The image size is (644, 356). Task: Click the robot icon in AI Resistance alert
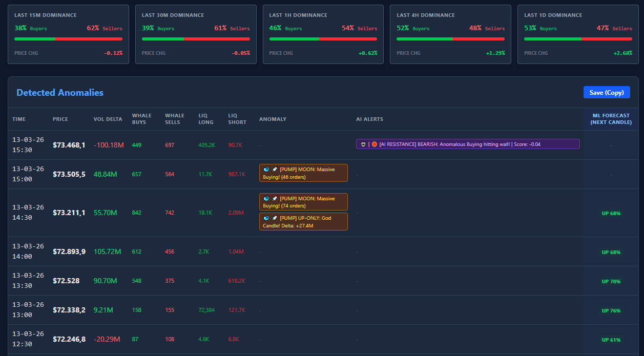pos(363,144)
